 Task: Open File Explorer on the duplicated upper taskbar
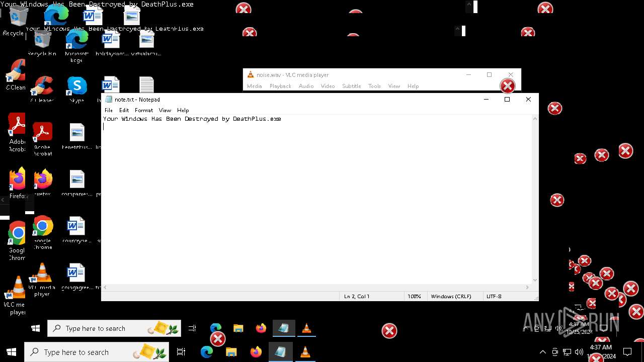click(x=238, y=328)
